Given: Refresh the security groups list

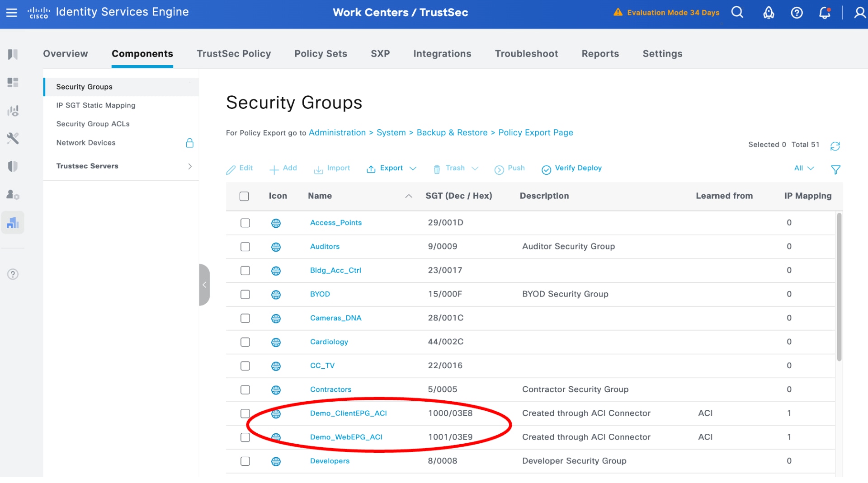Looking at the screenshot, I should pyautogui.click(x=835, y=145).
